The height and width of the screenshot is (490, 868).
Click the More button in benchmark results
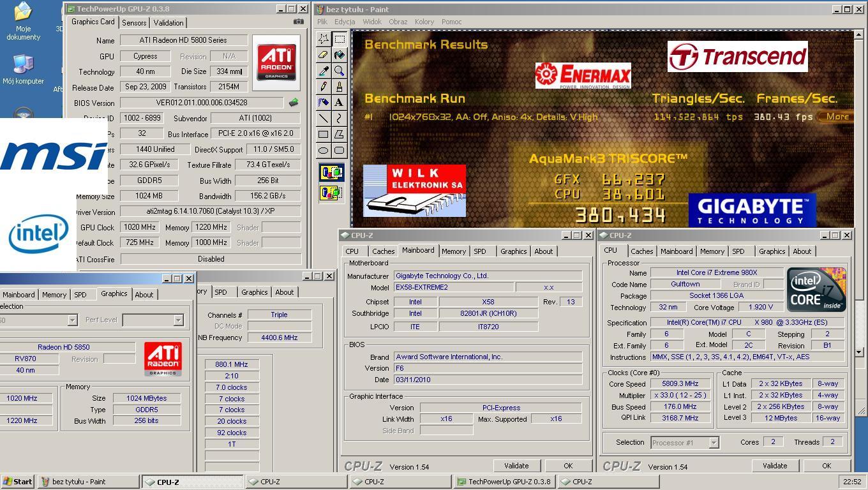(837, 117)
